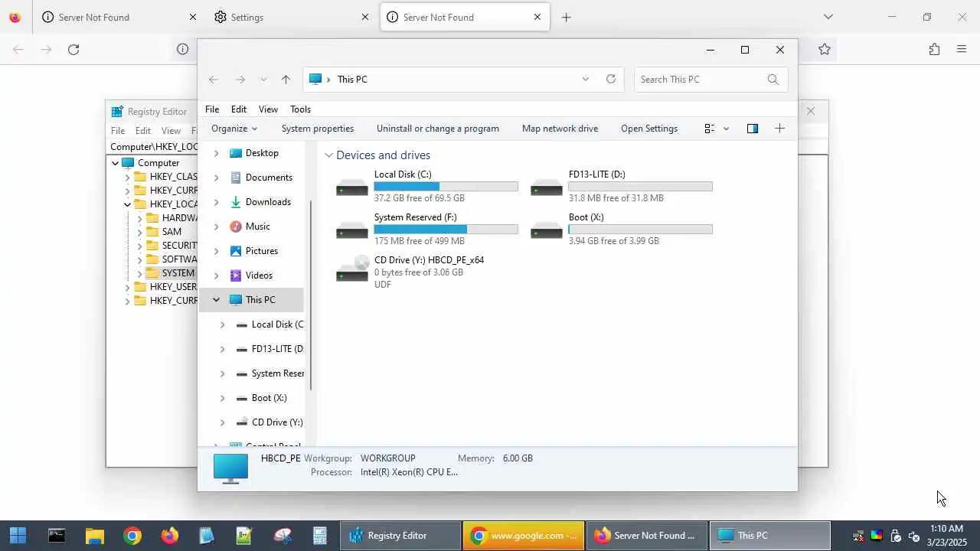Switch to the first Server Not Found tab
The height and width of the screenshot is (551, 980).
coord(119,17)
